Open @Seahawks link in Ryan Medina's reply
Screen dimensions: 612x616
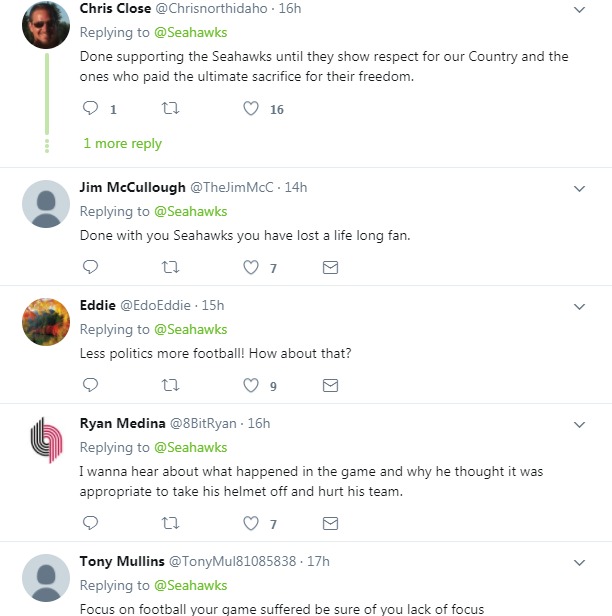click(x=190, y=447)
